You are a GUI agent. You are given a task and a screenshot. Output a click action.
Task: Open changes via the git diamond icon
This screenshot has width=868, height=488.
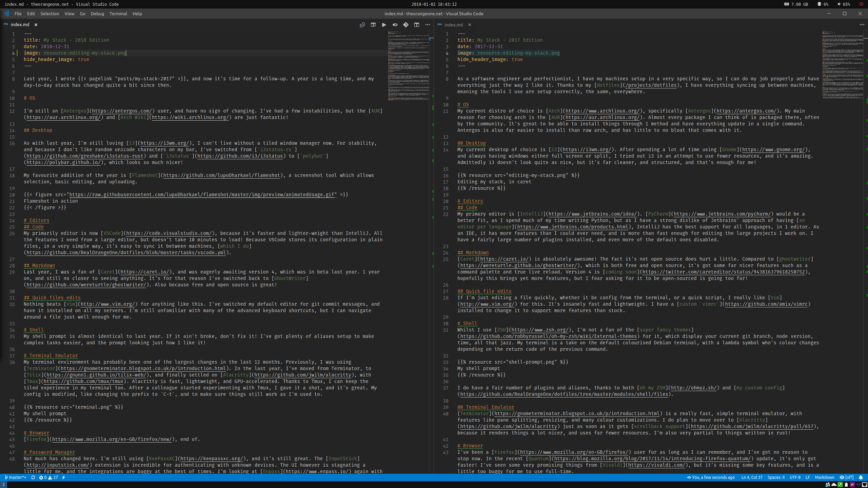click(x=406, y=25)
